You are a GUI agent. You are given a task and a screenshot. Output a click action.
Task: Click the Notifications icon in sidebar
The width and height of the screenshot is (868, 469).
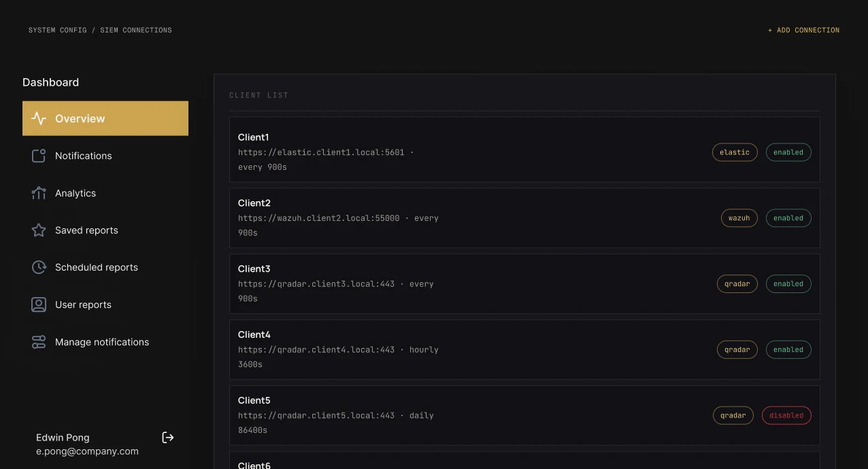39,156
